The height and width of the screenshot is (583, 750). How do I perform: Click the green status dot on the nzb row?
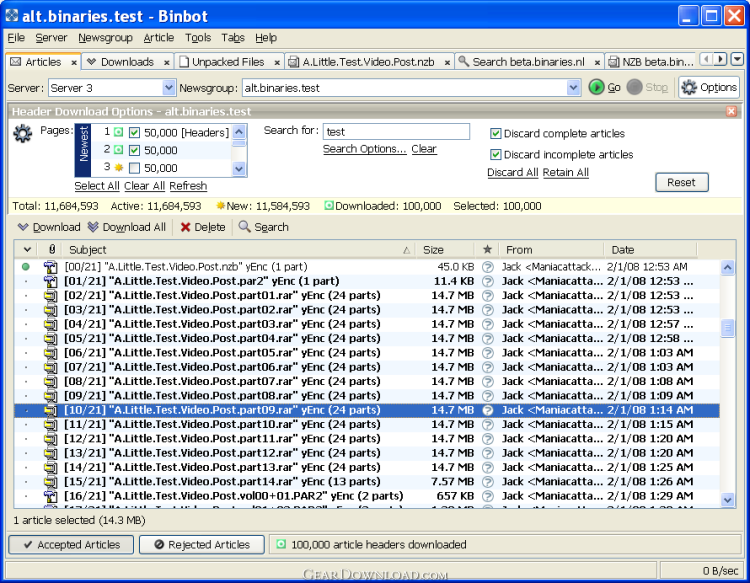pos(26,267)
